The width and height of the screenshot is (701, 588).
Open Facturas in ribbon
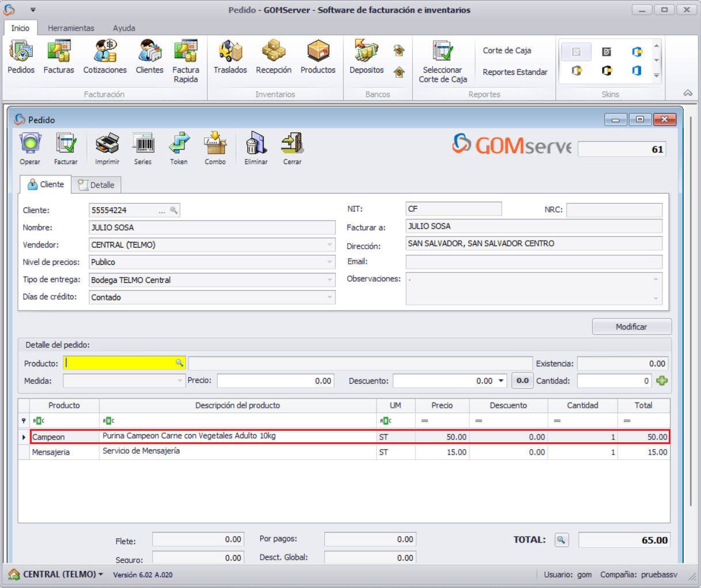59,57
